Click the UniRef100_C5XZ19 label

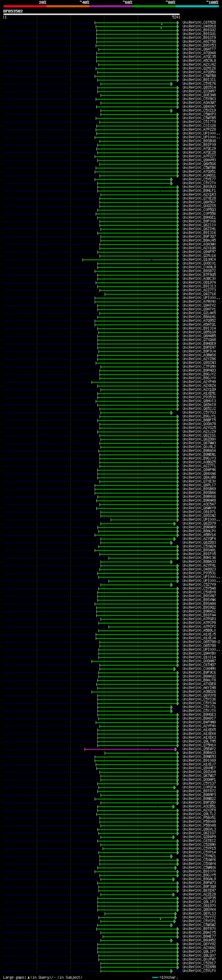199,110
